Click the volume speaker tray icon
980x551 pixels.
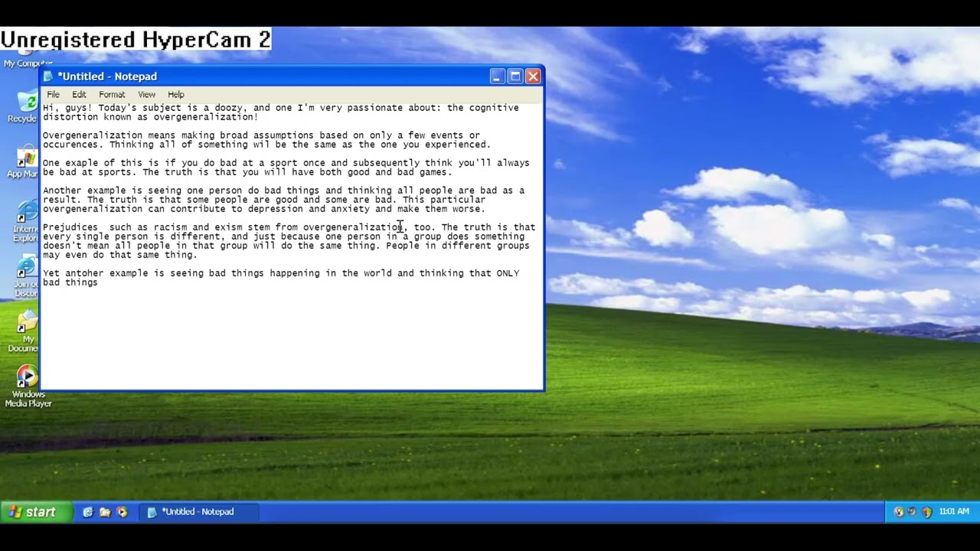[912, 512]
